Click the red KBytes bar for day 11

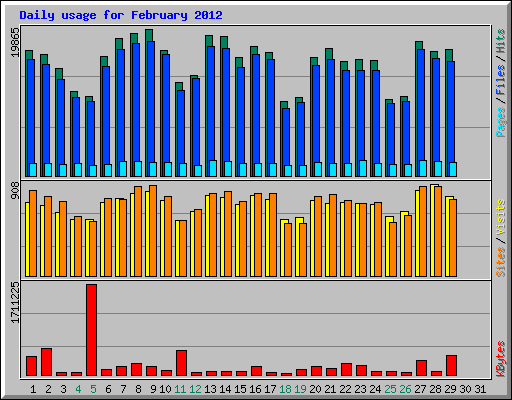pyautogui.click(x=181, y=363)
